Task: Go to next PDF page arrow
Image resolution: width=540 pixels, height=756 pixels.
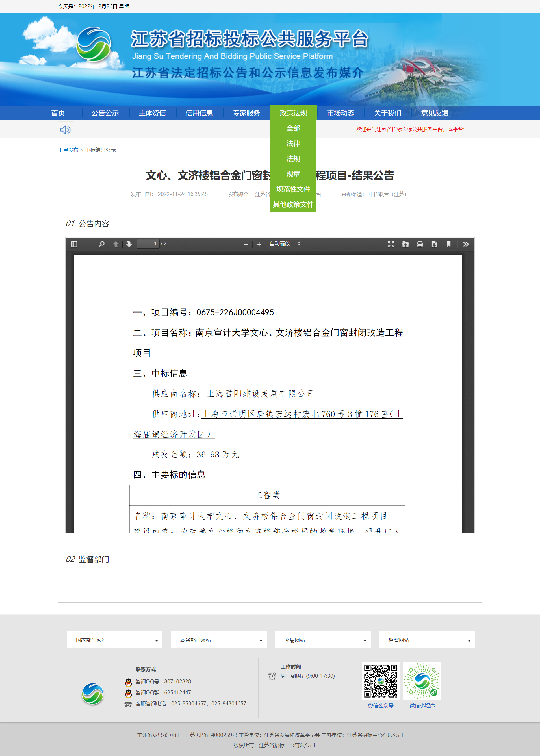Action: (x=129, y=244)
